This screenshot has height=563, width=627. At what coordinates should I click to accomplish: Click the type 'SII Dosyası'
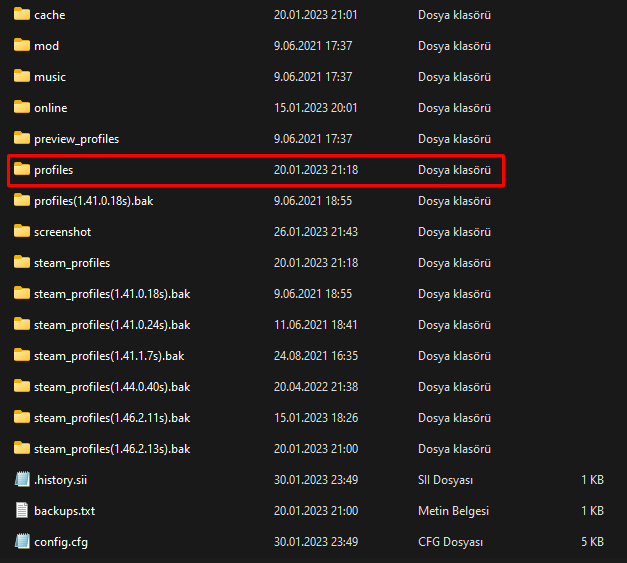[x=445, y=480]
